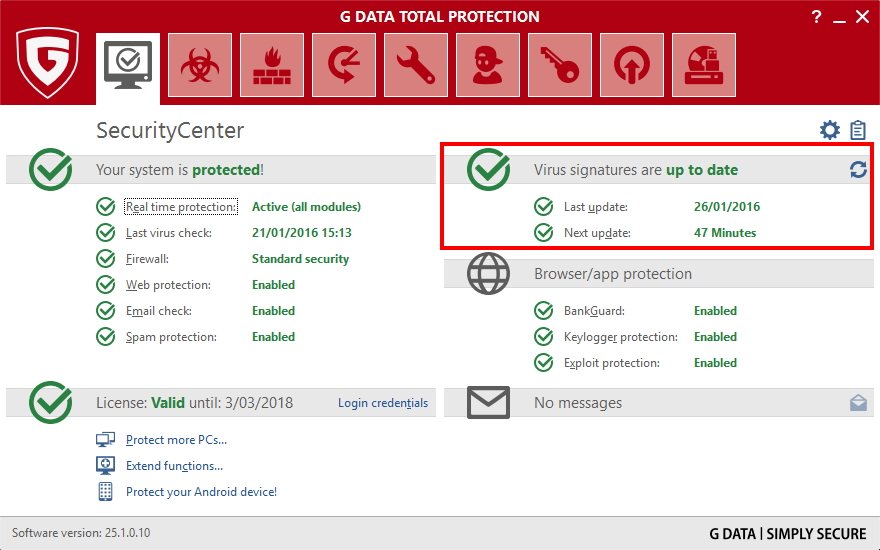The image size is (880, 550).
Task: Click the BankGuard status checkmark
Action: [x=543, y=310]
